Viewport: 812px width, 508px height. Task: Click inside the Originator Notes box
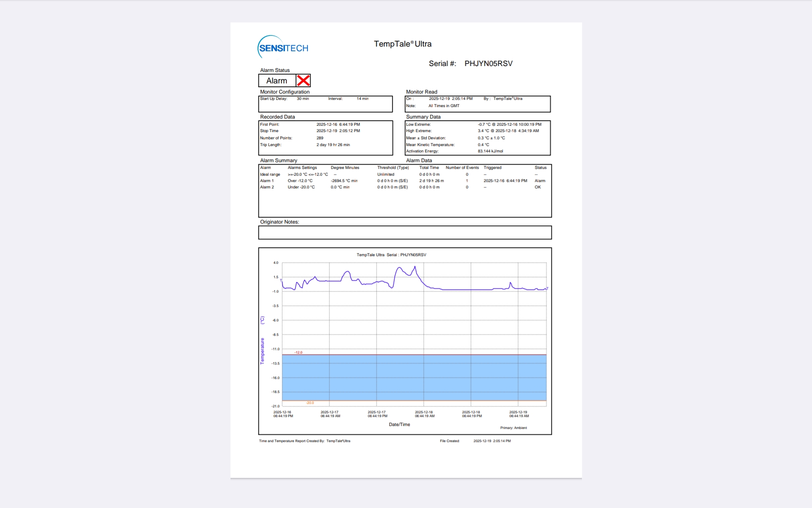tap(405, 232)
